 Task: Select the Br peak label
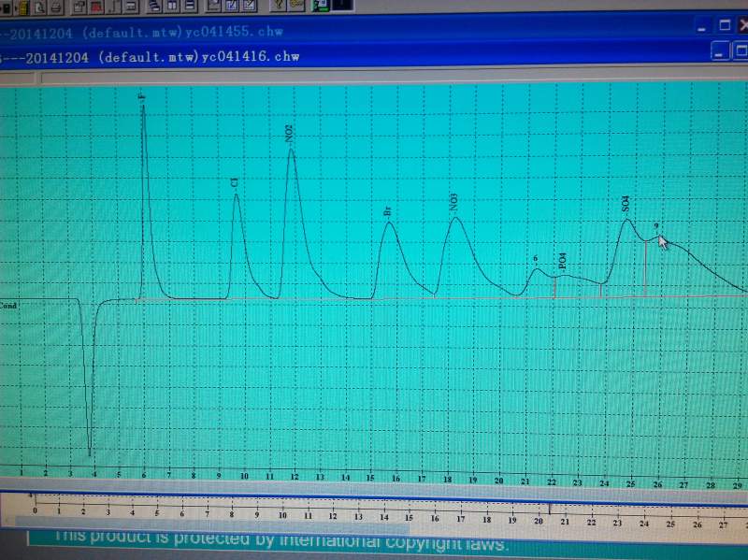[387, 211]
